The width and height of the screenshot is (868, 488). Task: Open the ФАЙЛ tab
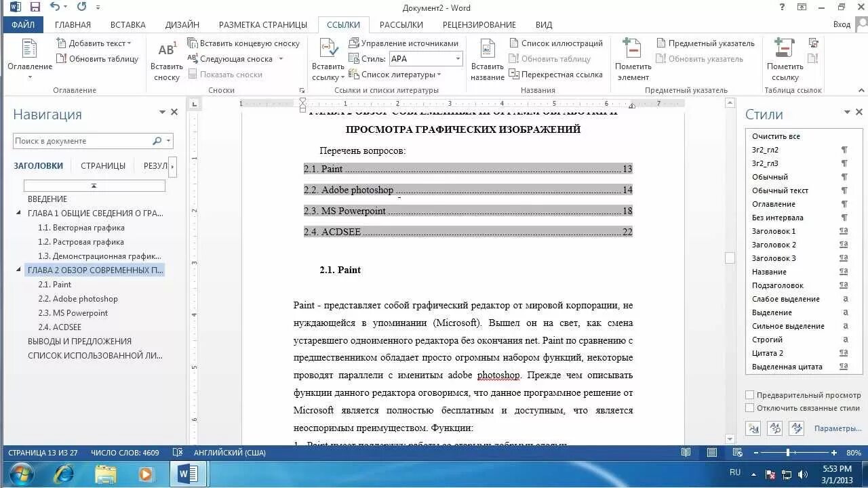(23, 24)
